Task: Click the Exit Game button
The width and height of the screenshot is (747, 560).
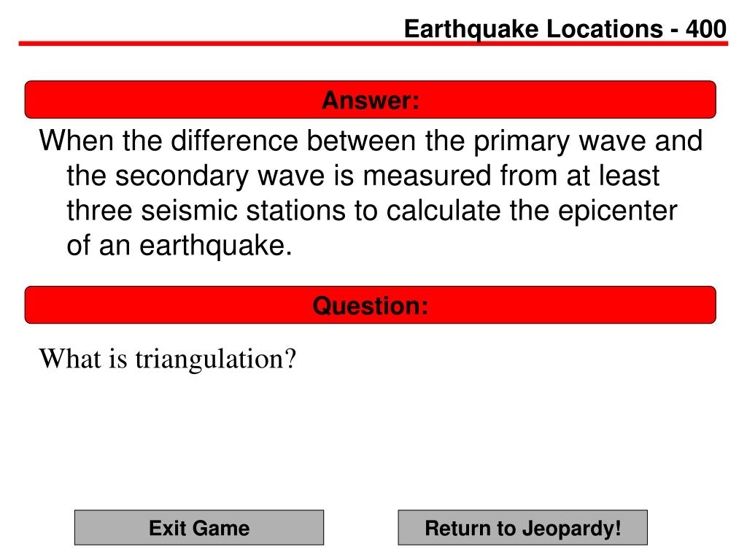Action: [199, 528]
